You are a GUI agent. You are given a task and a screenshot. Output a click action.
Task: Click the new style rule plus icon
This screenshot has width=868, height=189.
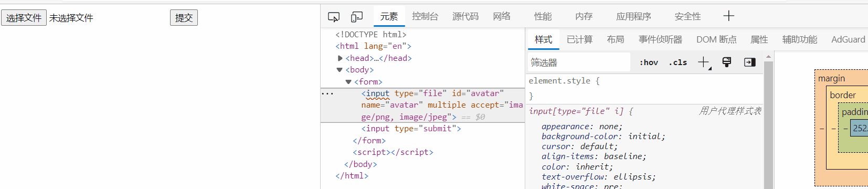pos(704,62)
